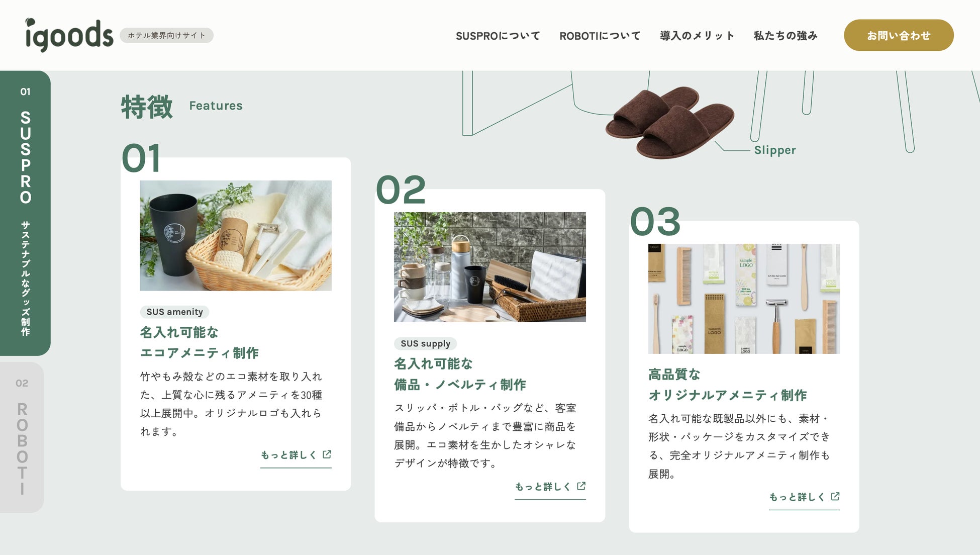Screen dimensions: 980x555
Task: Click the お問い合わせ contact button
Action: click(899, 35)
